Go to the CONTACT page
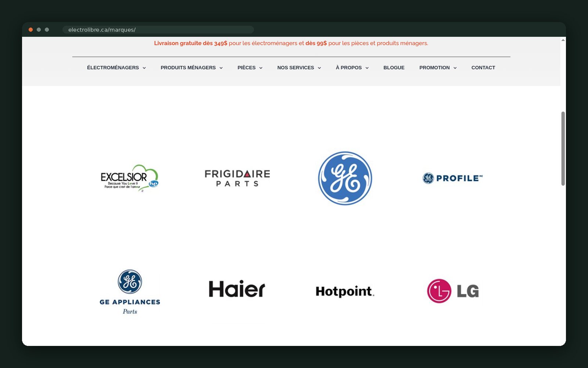Image resolution: width=588 pixels, height=368 pixels. tap(483, 68)
